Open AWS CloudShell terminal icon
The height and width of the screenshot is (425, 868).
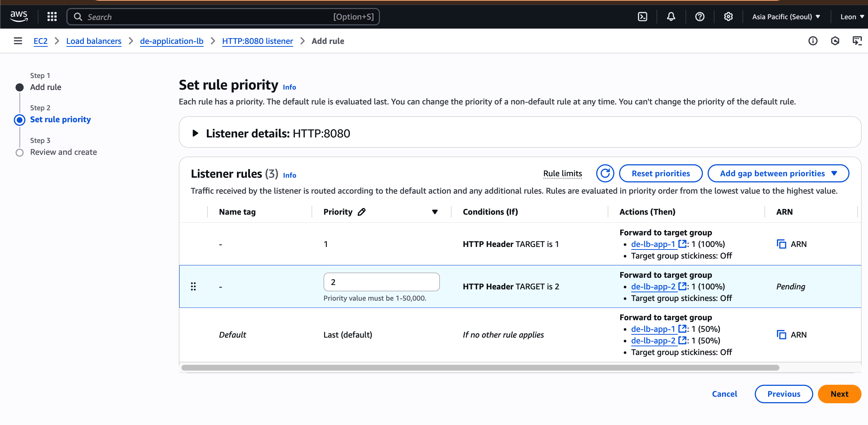[x=642, y=17]
